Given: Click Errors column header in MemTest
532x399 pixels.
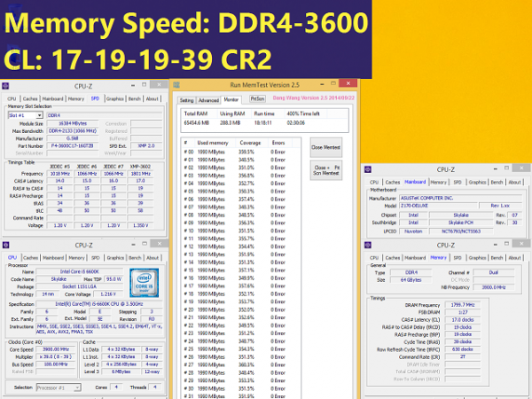Looking at the screenshot, I should point(278,143).
